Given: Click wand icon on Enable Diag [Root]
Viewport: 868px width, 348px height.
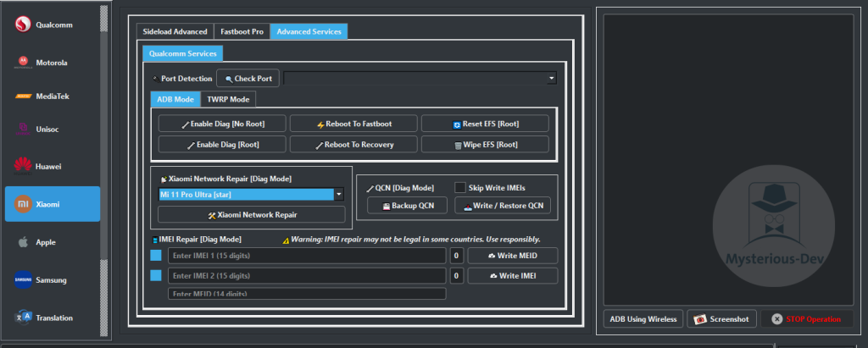Looking at the screenshot, I should click(191, 146).
